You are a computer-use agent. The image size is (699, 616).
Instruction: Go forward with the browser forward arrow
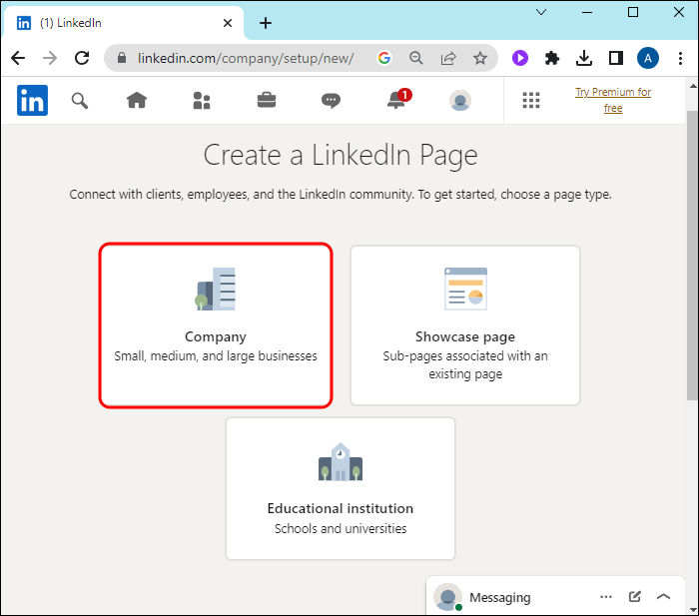point(50,58)
